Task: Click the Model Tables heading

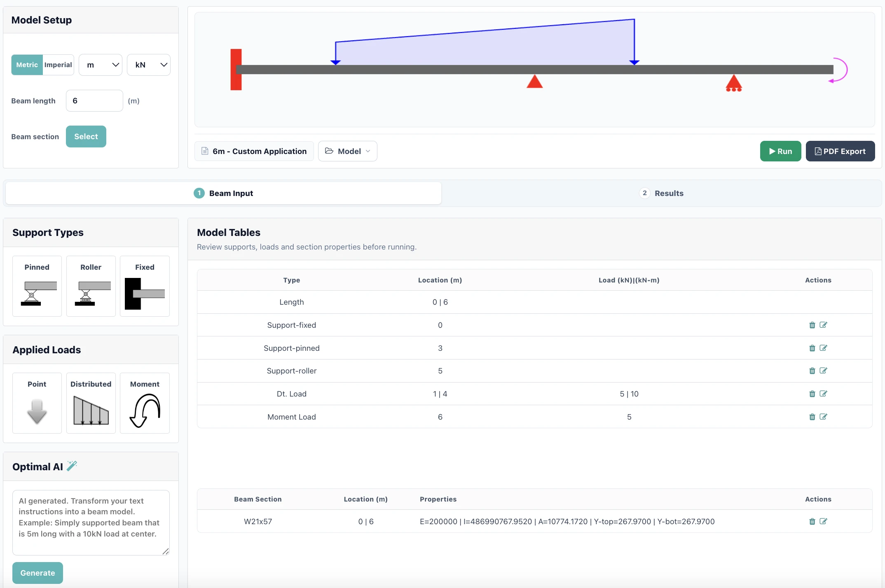Action: [x=229, y=232]
